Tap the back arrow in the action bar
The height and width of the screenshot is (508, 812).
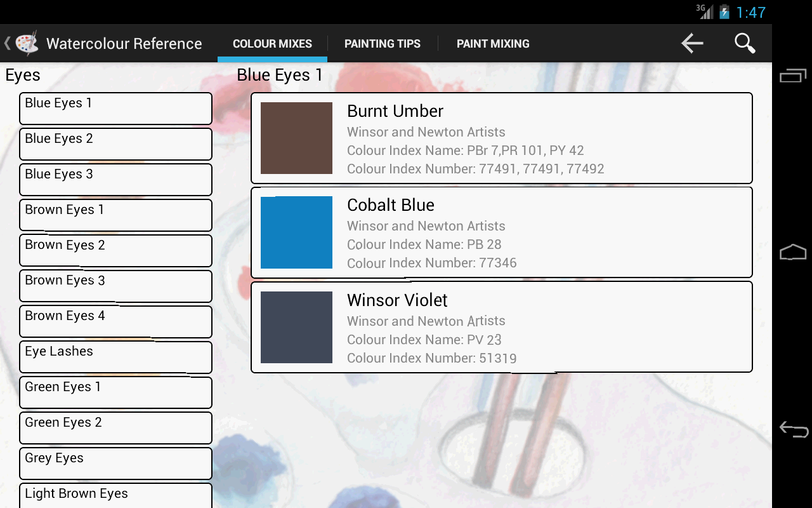(x=692, y=43)
